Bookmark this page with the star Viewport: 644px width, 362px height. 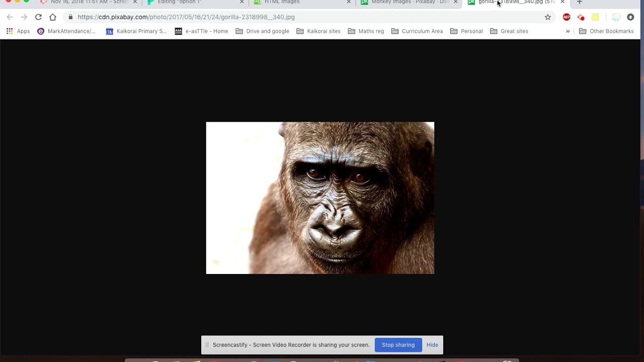pyautogui.click(x=548, y=17)
